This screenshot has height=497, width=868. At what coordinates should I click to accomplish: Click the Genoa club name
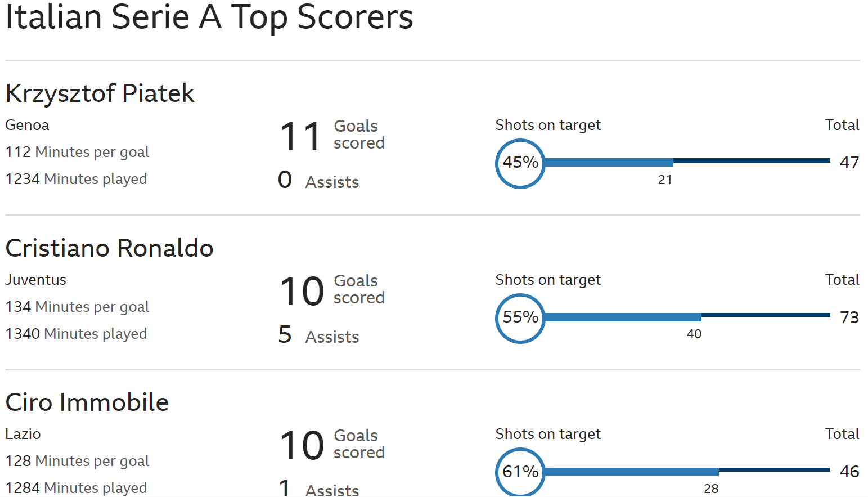coord(27,125)
